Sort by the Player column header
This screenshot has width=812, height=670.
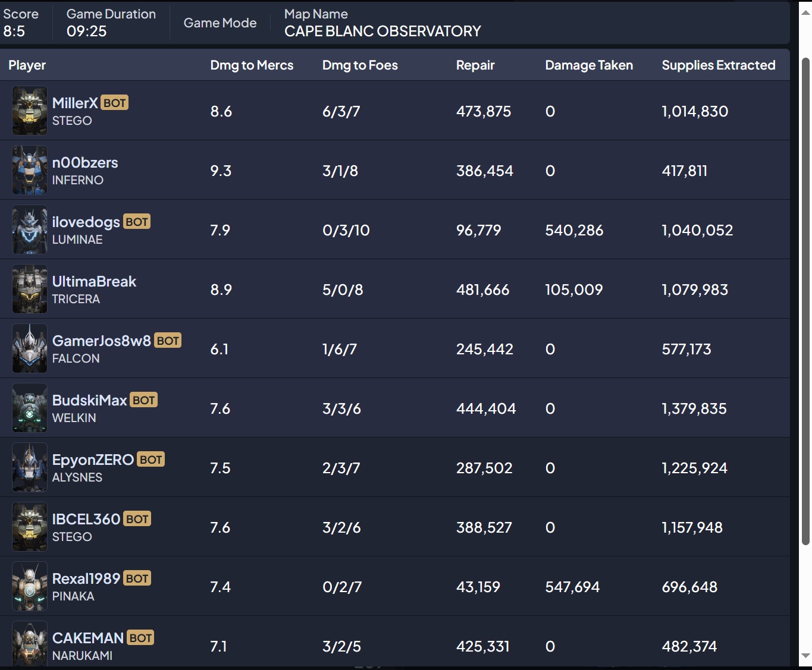(x=27, y=65)
